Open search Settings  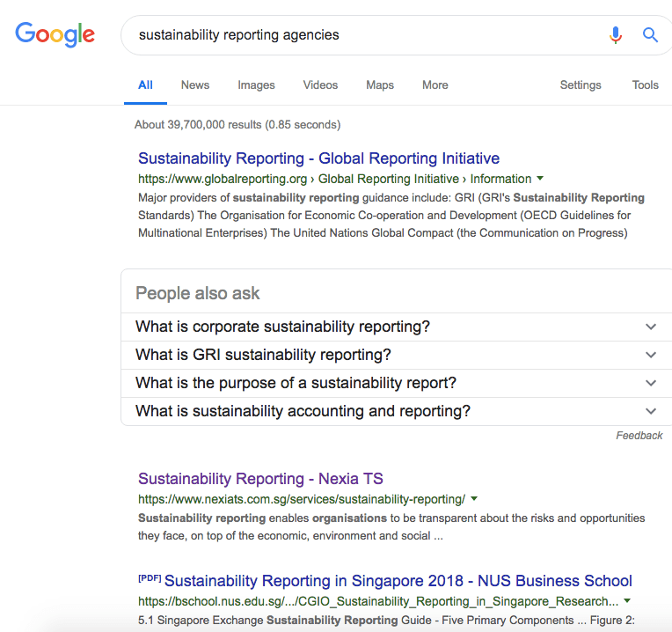click(581, 85)
